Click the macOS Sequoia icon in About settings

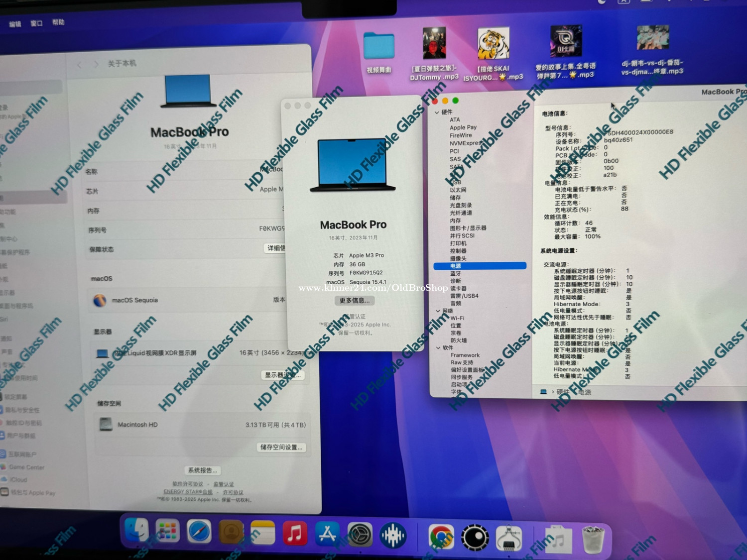pos(100,300)
